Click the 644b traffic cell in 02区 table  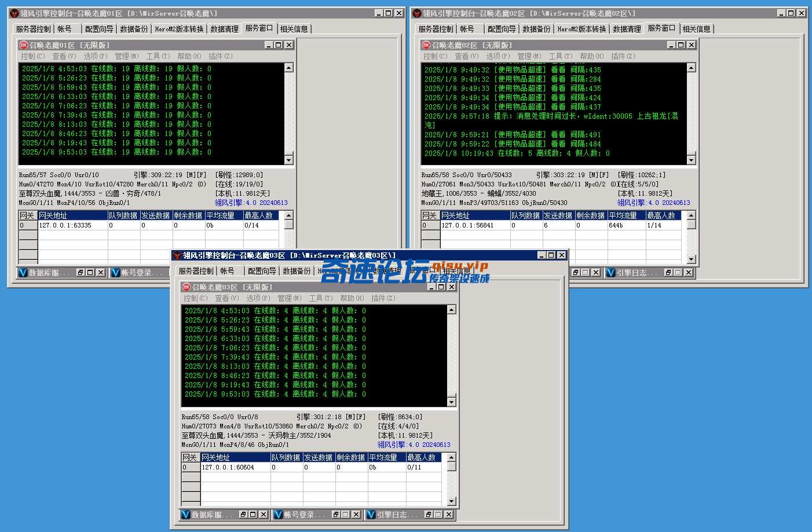pyautogui.click(x=626, y=225)
